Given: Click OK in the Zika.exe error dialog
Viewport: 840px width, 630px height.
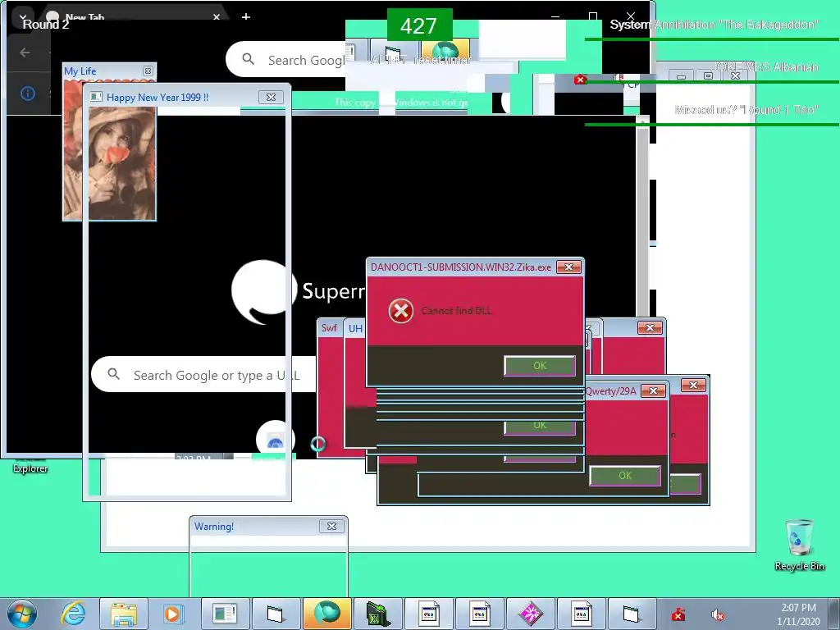Looking at the screenshot, I should click(540, 365).
